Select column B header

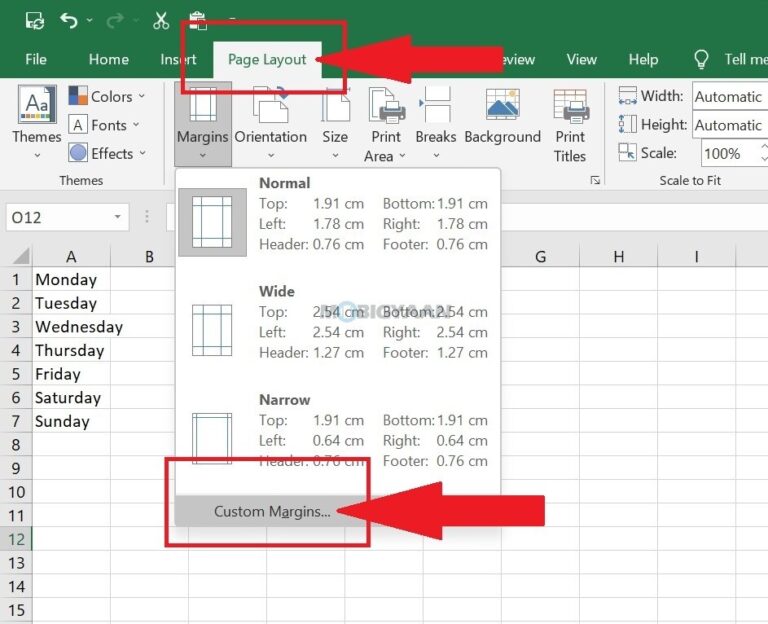(x=149, y=257)
